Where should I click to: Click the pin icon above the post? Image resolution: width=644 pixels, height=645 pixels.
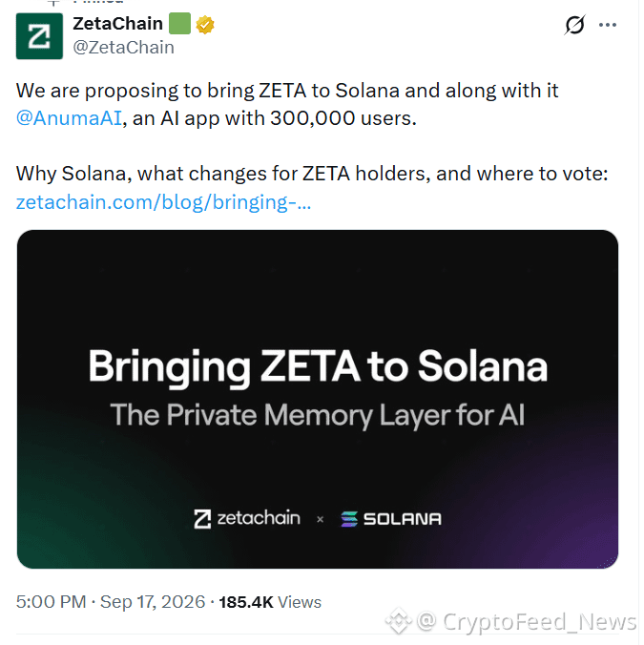click(x=53, y=3)
